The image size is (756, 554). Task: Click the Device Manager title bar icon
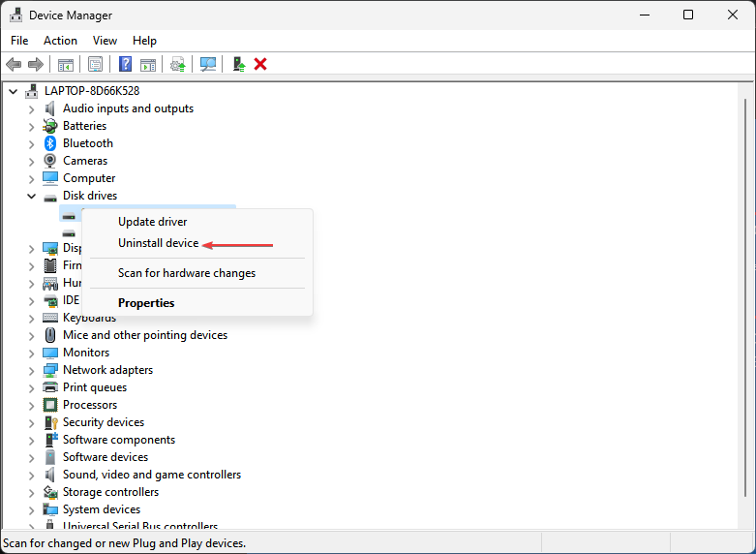coord(15,15)
